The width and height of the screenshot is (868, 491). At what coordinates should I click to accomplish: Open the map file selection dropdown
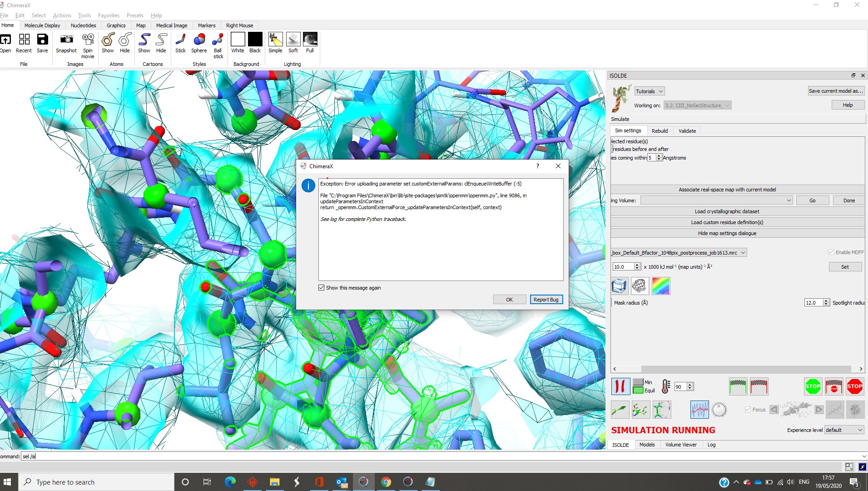679,253
